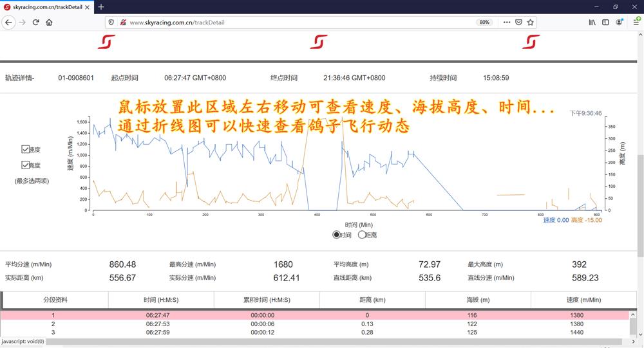Open the Library bookshelf icon in toolbar
Screen dimensions: 644x348
point(592,22)
